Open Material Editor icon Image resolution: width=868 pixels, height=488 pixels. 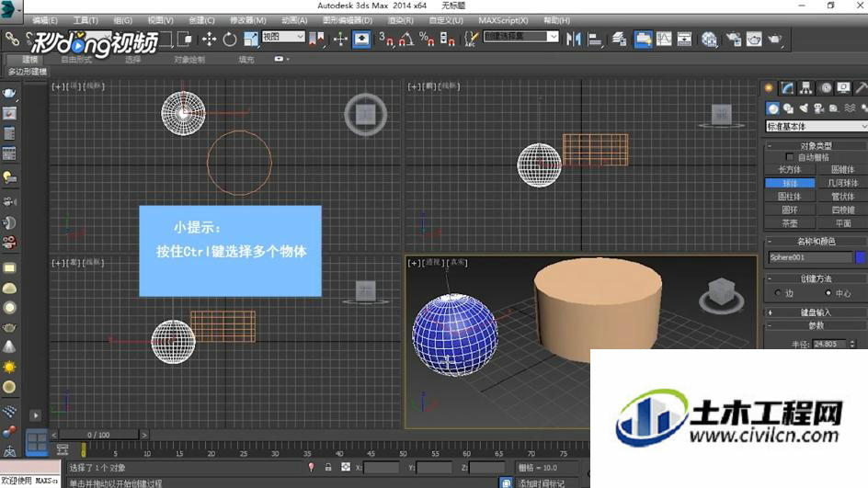[x=709, y=39]
